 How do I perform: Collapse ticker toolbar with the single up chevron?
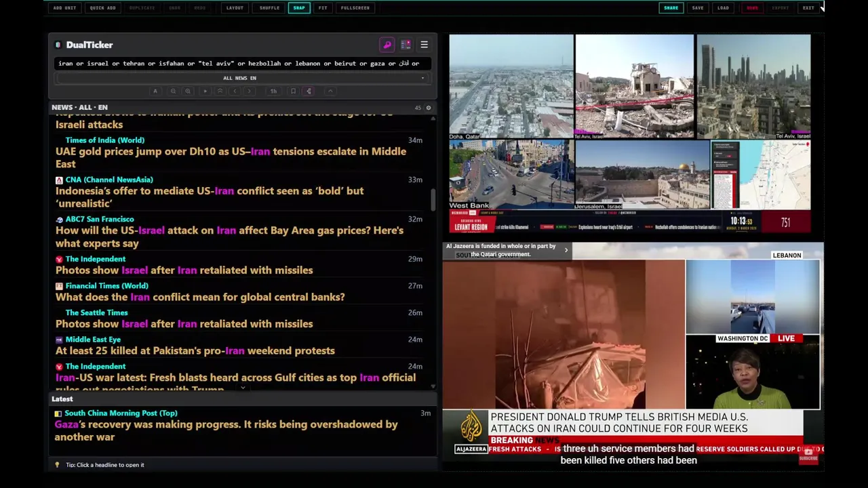[x=330, y=91]
